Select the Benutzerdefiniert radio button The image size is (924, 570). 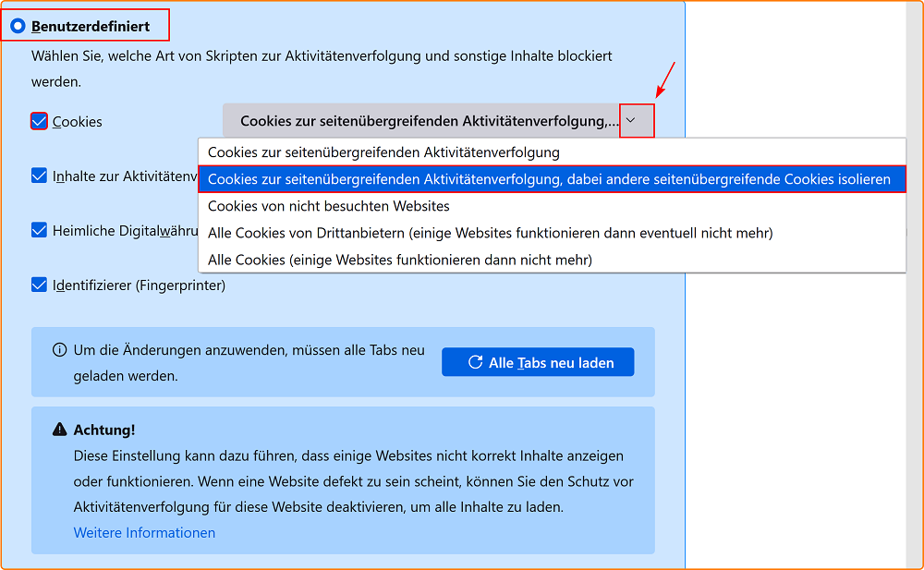(x=16, y=25)
